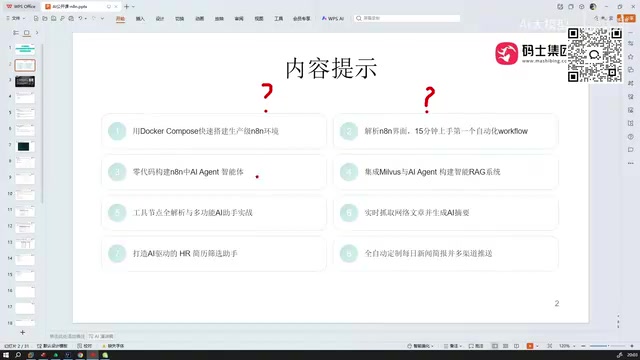This screenshot has height=360, width=640.
Task: Open the 放映 slideshow tab
Action: pyautogui.click(x=219, y=19)
